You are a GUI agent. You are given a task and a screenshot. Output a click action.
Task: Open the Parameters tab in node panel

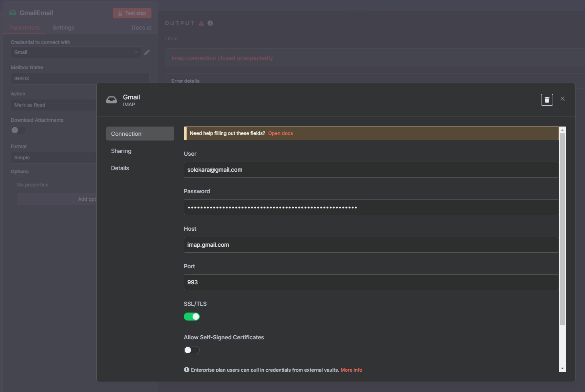pyautogui.click(x=24, y=28)
